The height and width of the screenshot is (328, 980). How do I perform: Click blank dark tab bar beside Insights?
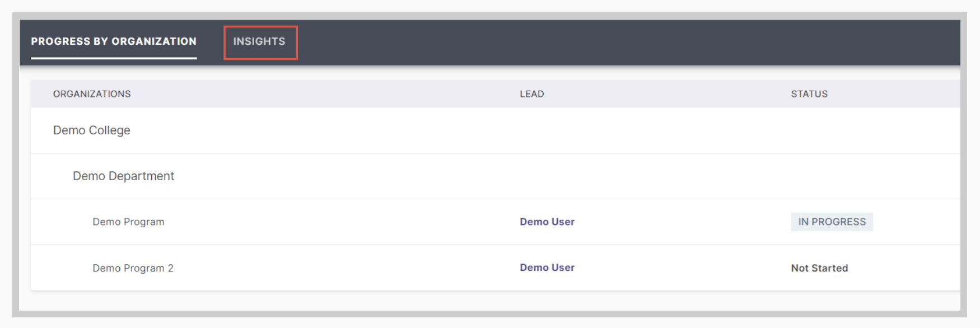click(x=627, y=42)
